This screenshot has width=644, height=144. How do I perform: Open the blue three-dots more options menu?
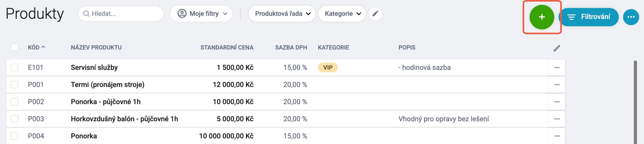(x=631, y=17)
